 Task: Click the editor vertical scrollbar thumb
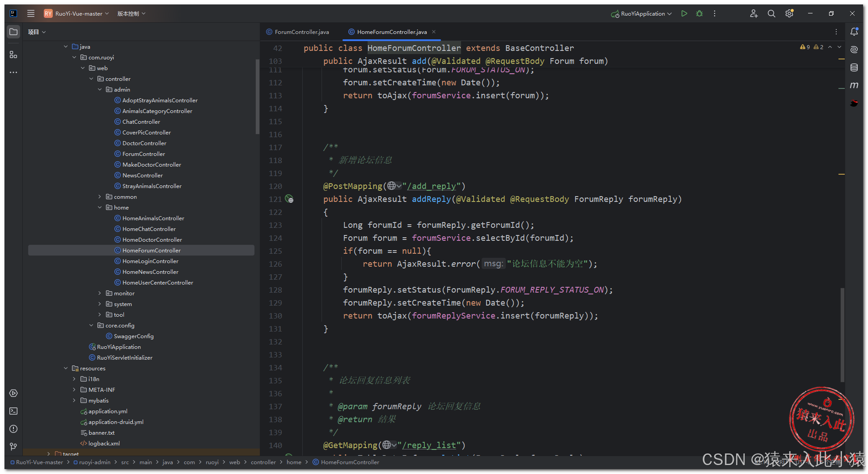tap(843, 335)
